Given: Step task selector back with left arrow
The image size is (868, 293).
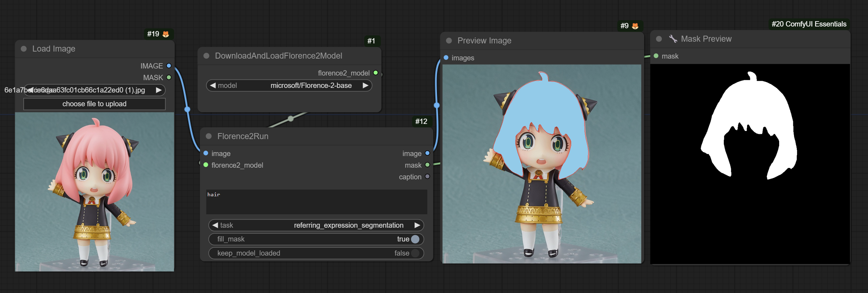Looking at the screenshot, I should [215, 225].
